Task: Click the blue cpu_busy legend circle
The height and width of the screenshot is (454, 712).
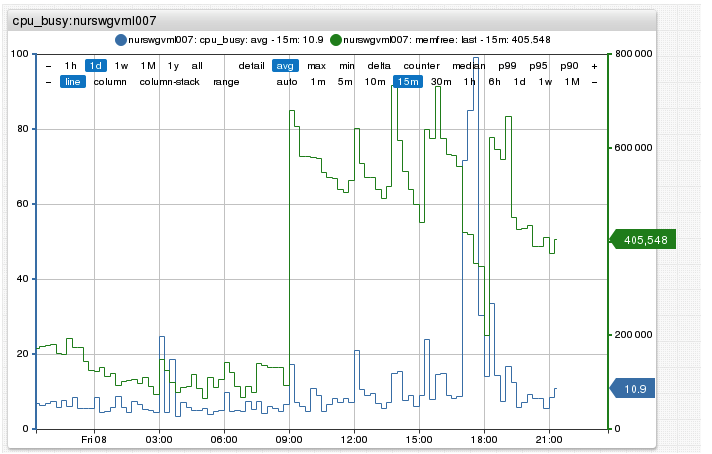Action: coord(121,40)
